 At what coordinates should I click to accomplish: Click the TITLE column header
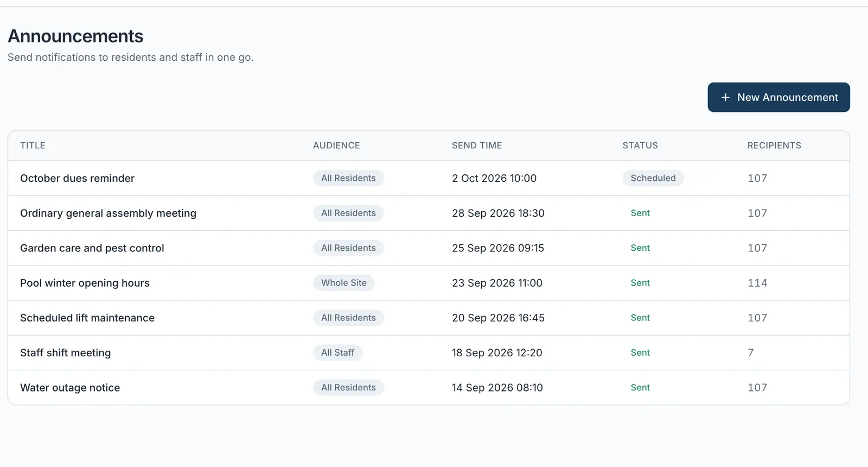click(33, 146)
